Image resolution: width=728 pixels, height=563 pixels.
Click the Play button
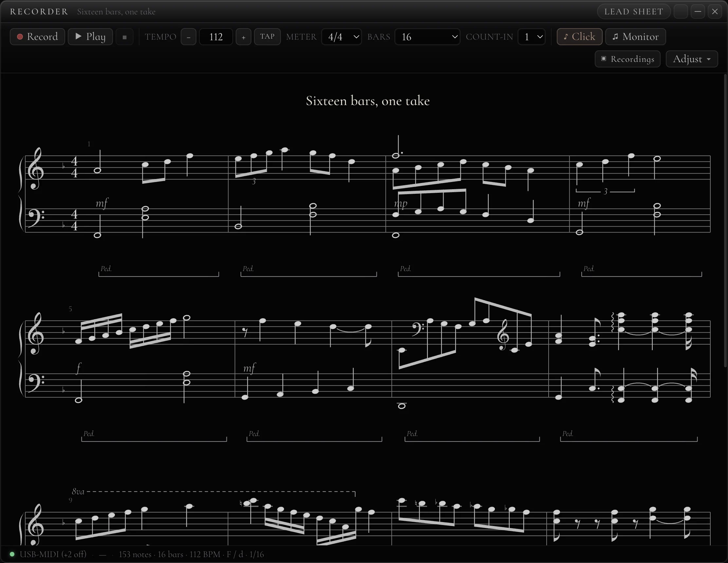[90, 37]
